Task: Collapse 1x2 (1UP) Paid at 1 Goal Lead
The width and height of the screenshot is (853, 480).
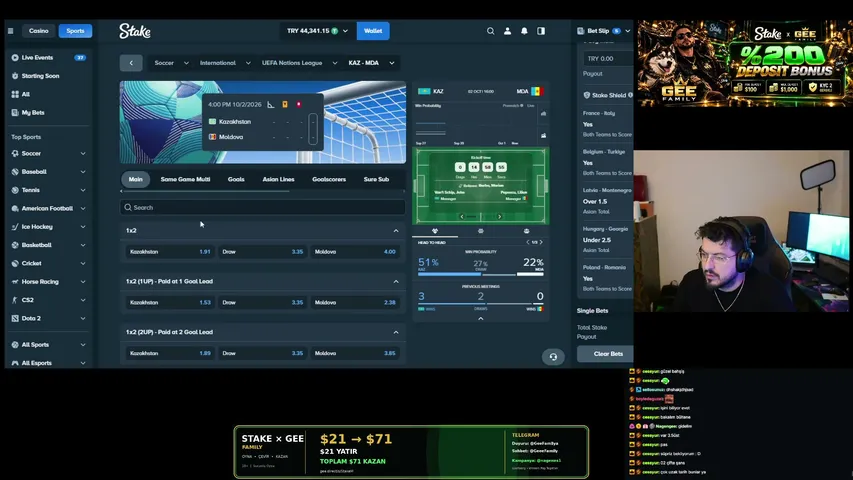Action: (x=396, y=281)
